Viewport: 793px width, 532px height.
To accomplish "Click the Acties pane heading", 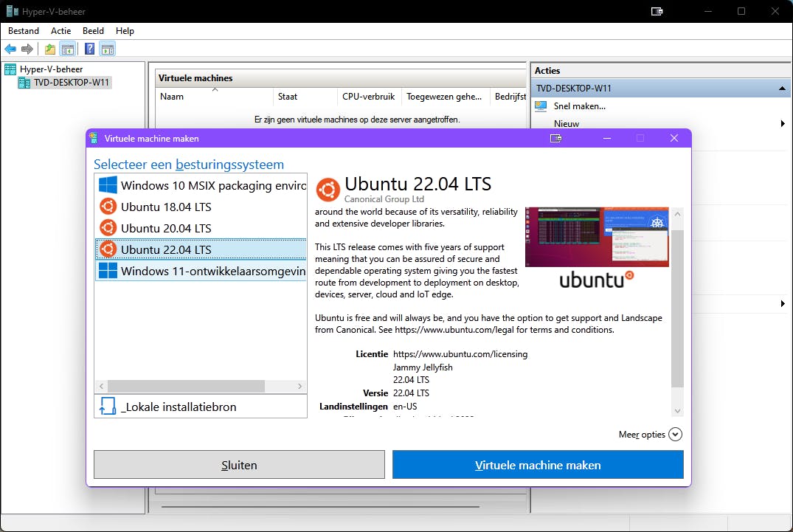I will (x=547, y=71).
